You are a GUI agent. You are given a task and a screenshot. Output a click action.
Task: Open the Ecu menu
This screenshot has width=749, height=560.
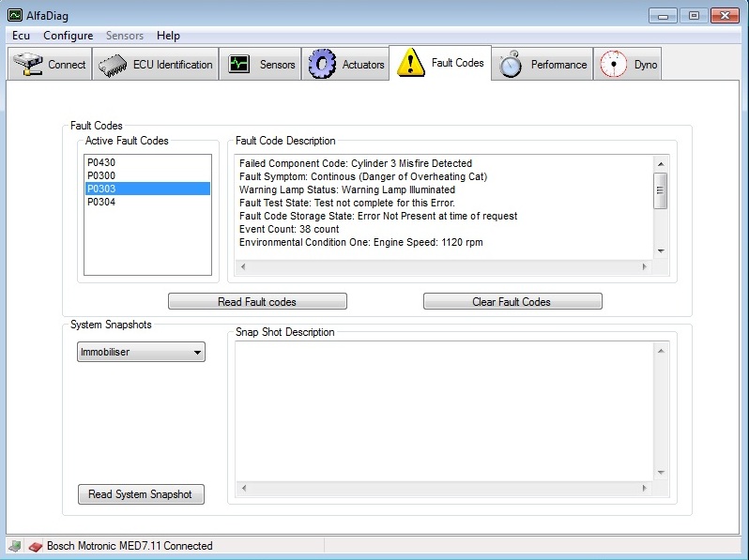(x=21, y=36)
